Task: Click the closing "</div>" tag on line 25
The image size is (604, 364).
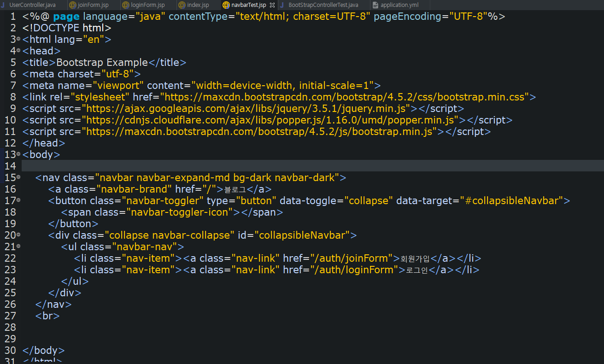Action: click(x=65, y=293)
